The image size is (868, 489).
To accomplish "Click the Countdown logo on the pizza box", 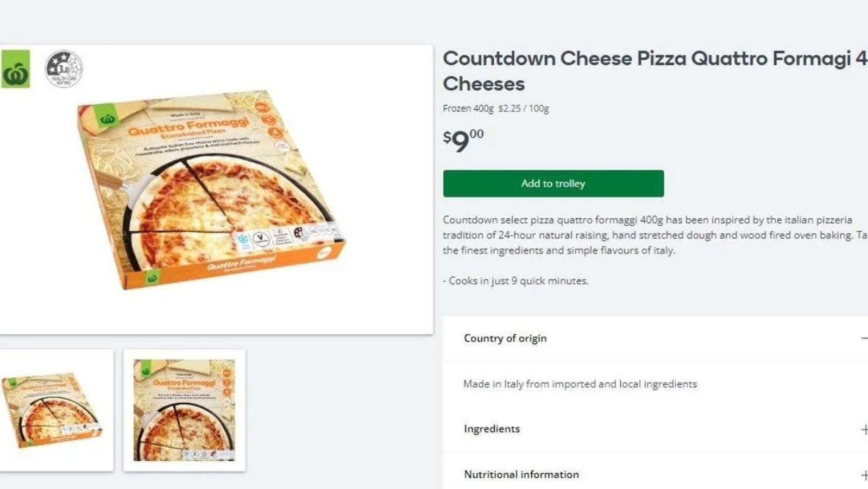I will tap(107, 118).
